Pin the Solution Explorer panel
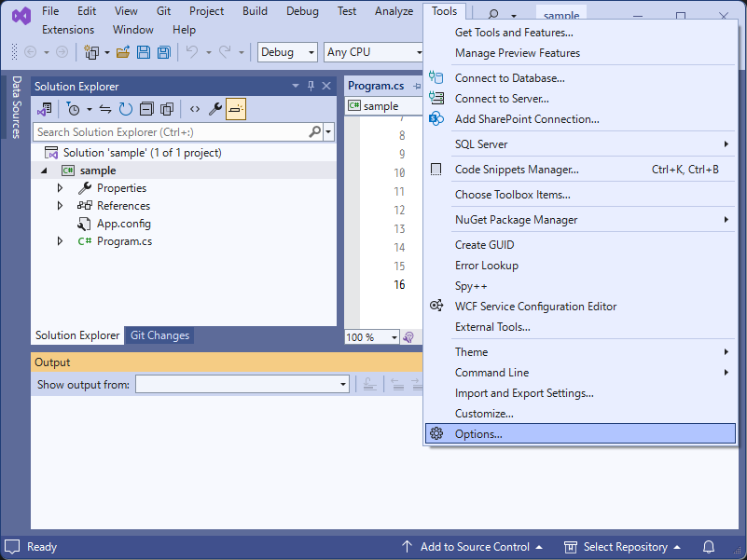 (311, 86)
